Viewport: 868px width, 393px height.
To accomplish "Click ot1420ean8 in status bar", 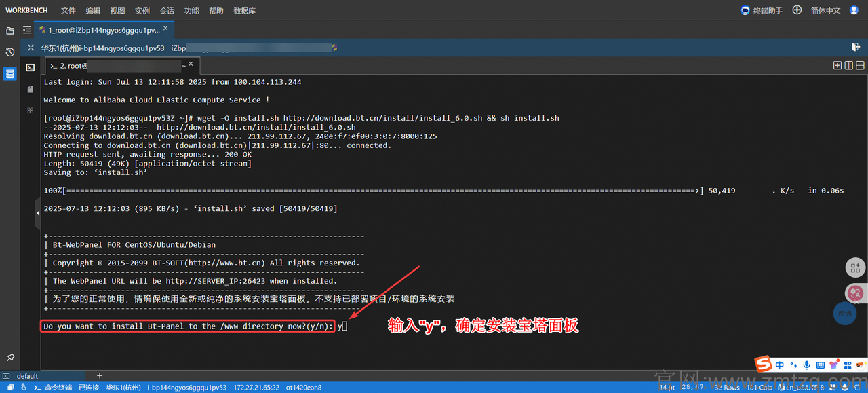I will [304, 388].
